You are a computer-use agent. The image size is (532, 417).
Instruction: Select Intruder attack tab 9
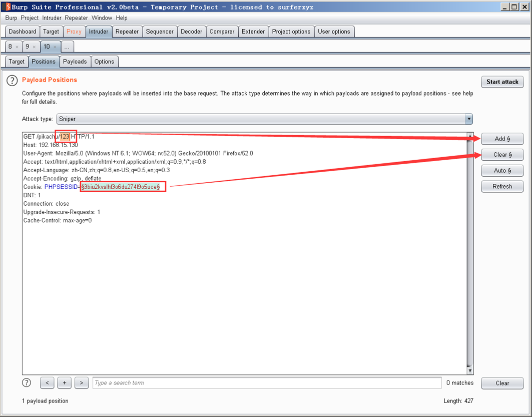click(x=28, y=47)
